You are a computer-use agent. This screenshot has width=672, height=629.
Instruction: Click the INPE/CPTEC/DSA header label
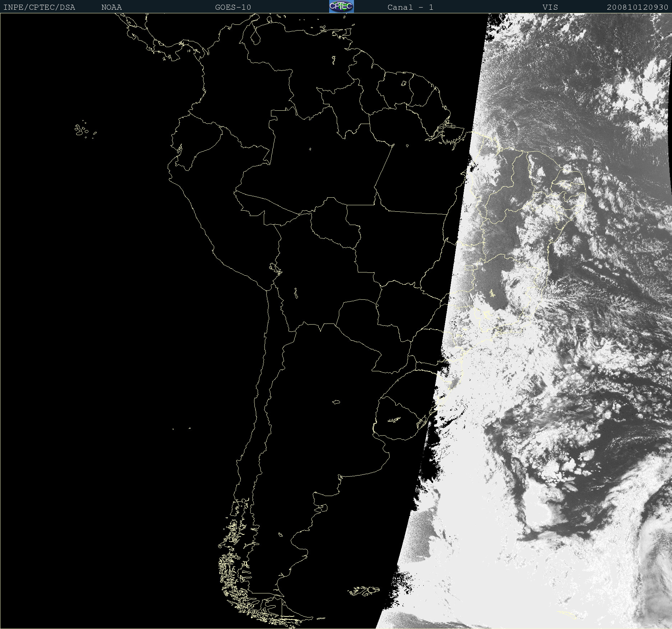click(39, 7)
